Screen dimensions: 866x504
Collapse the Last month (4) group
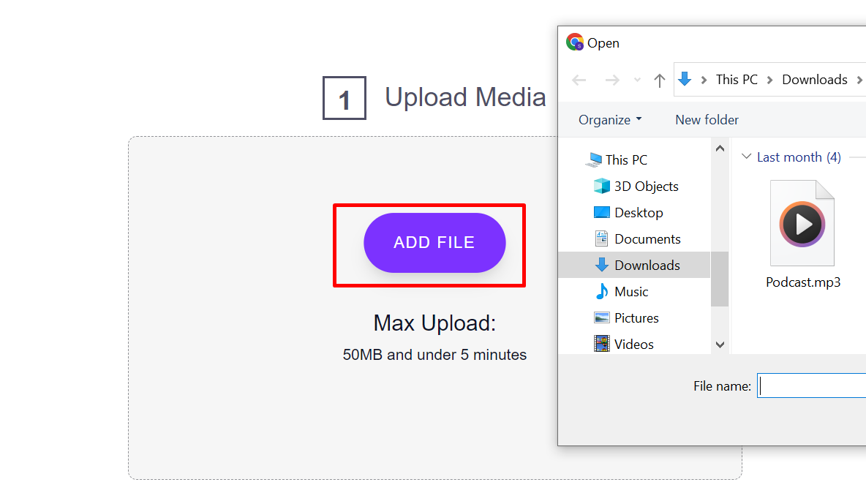point(746,157)
